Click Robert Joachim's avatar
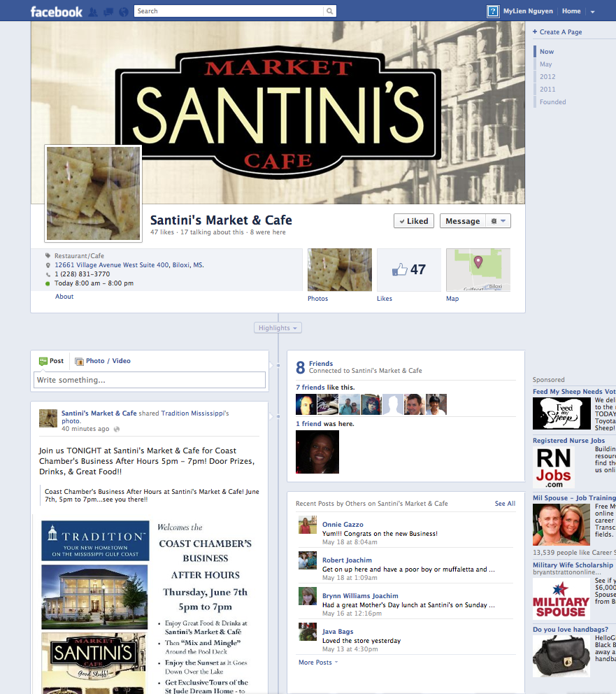 pyautogui.click(x=308, y=560)
